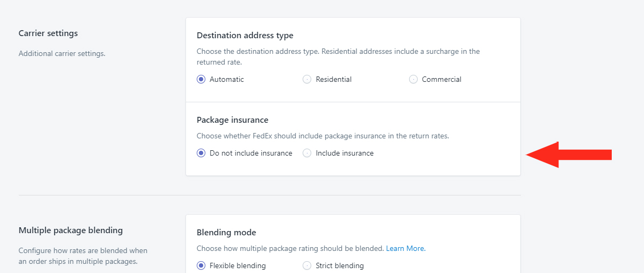Choose the Commercial address type option
Image resolution: width=644 pixels, height=273 pixels.
pos(413,79)
